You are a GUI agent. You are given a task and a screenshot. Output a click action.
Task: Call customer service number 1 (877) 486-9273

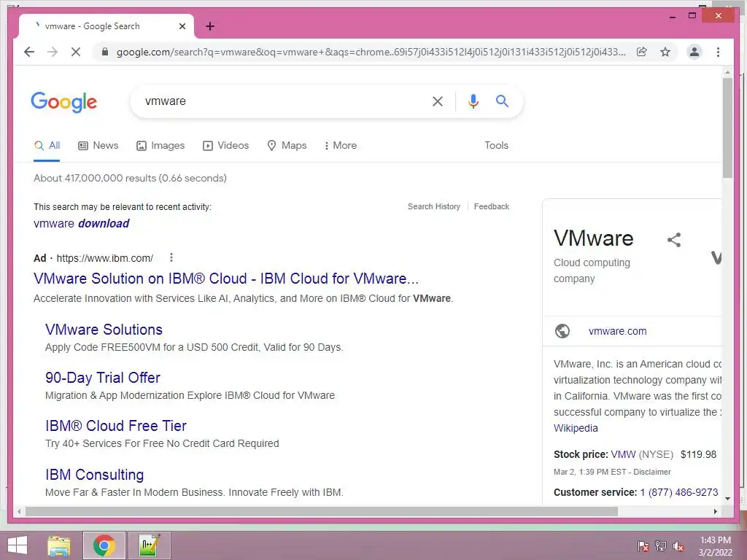[679, 492]
